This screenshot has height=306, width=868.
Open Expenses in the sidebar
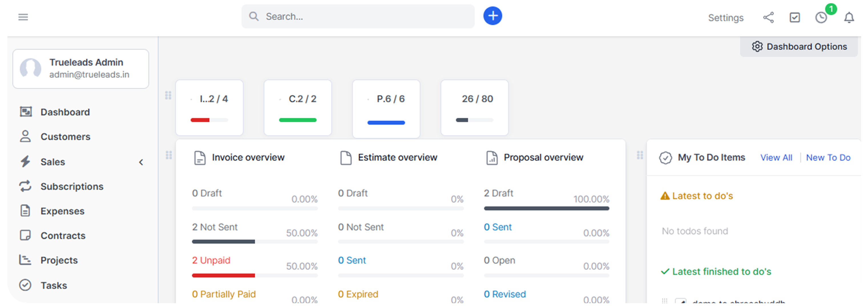point(62,211)
